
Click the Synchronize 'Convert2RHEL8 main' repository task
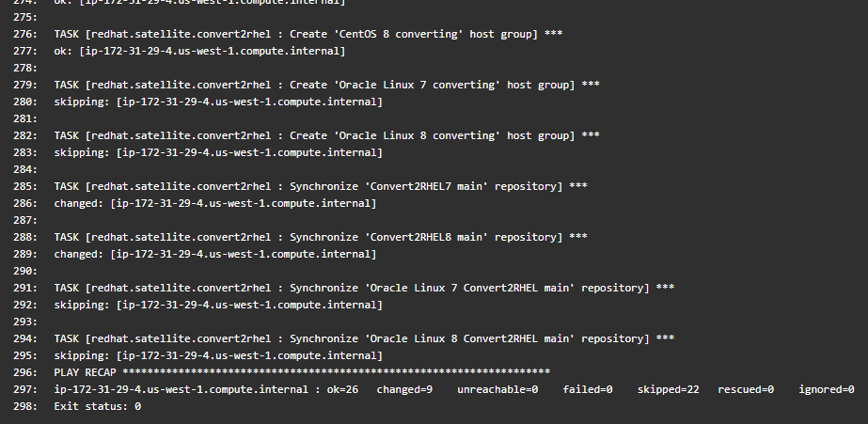pyautogui.click(x=321, y=237)
